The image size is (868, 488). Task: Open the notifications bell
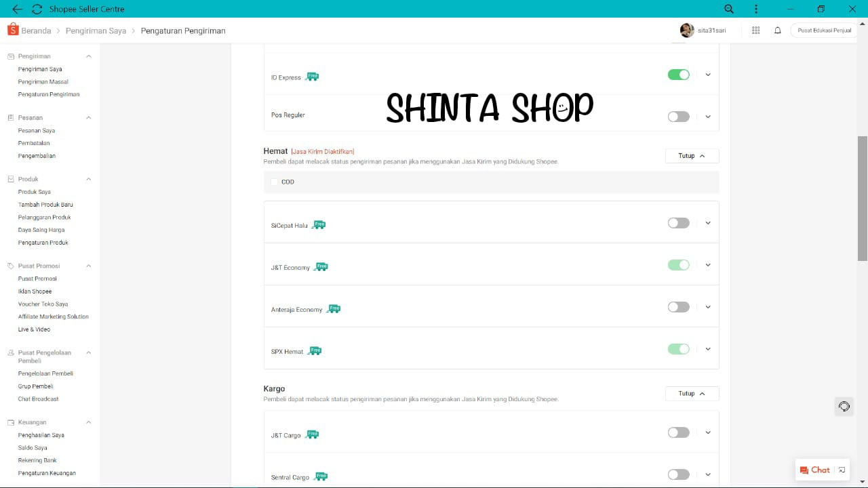pyautogui.click(x=778, y=30)
